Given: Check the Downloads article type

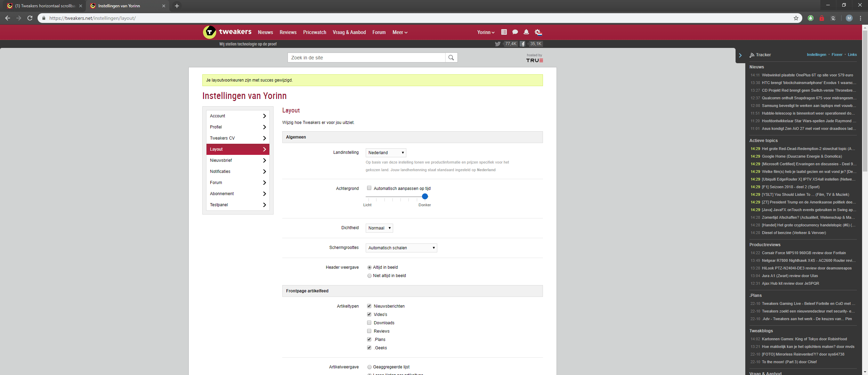Looking at the screenshot, I should coord(369,323).
